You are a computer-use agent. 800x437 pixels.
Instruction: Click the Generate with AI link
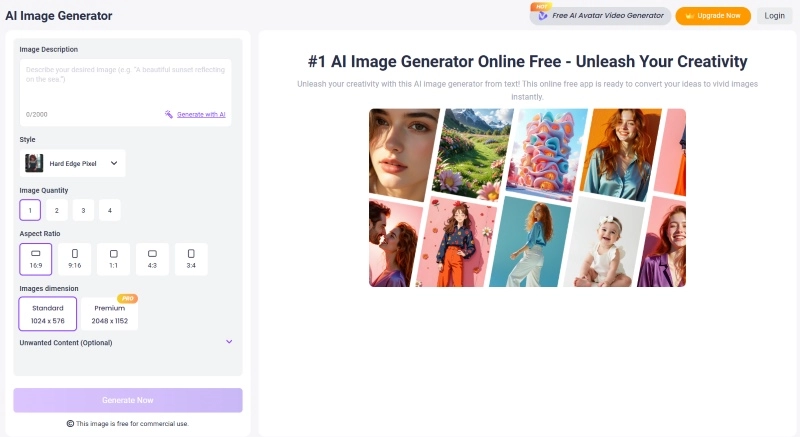tap(201, 114)
